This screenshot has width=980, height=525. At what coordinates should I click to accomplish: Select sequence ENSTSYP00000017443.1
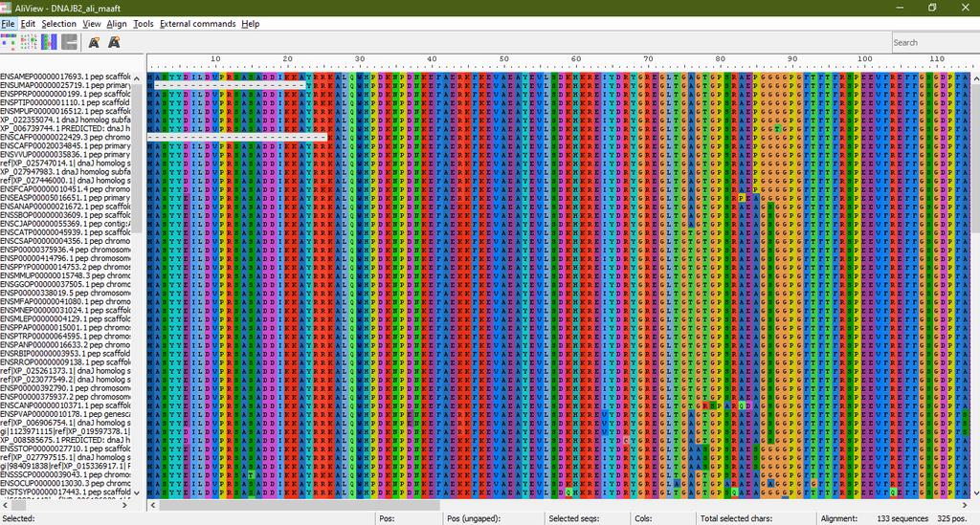coord(66,492)
